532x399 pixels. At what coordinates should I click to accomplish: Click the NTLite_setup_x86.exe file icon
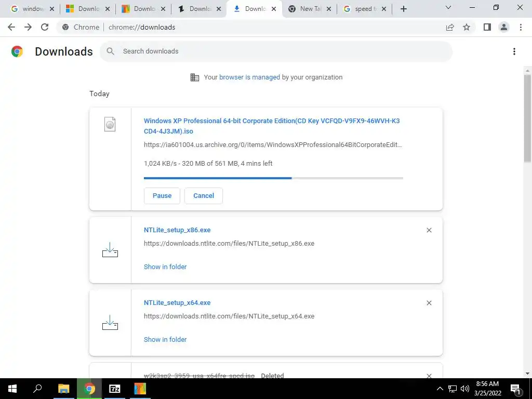point(110,250)
